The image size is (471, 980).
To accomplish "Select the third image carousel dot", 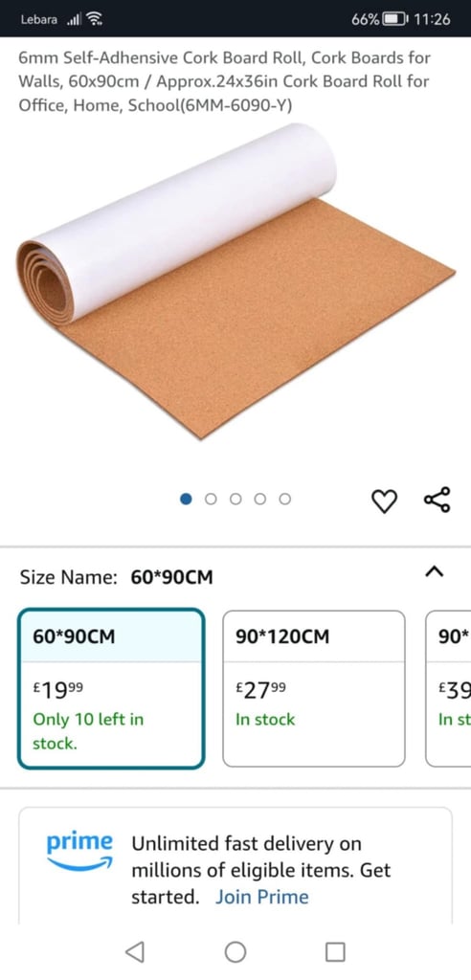I will click(235, 499).
